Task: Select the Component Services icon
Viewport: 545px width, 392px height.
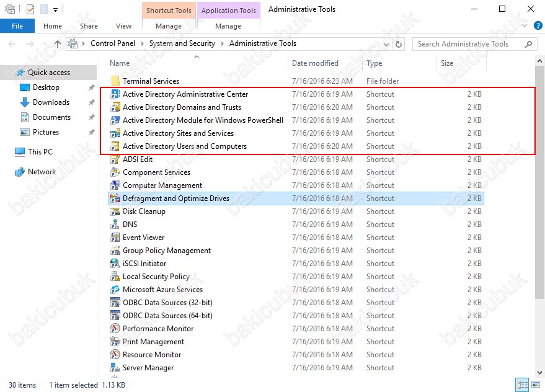Action: click(115, 172)
